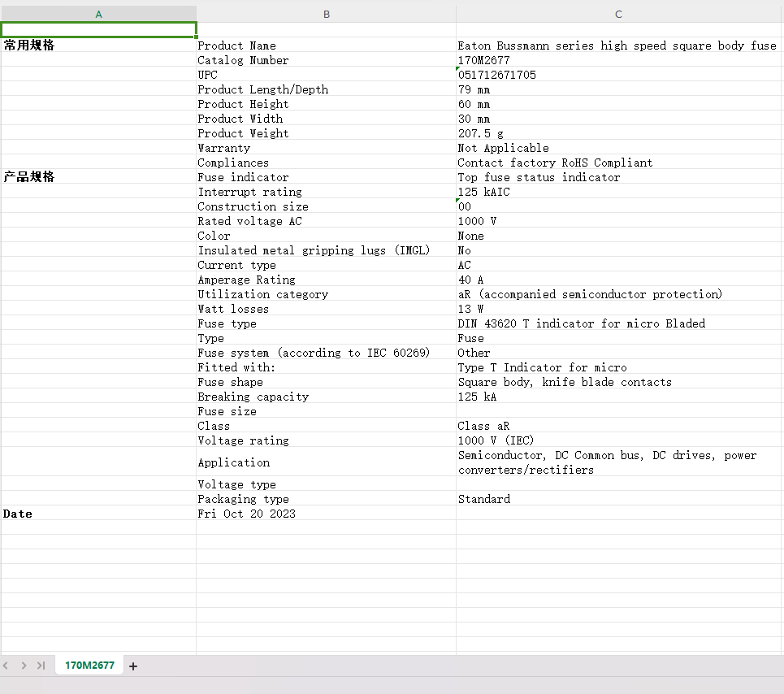
Task: Click the 'Standard' packaging cell
Action: pos(618,499)
